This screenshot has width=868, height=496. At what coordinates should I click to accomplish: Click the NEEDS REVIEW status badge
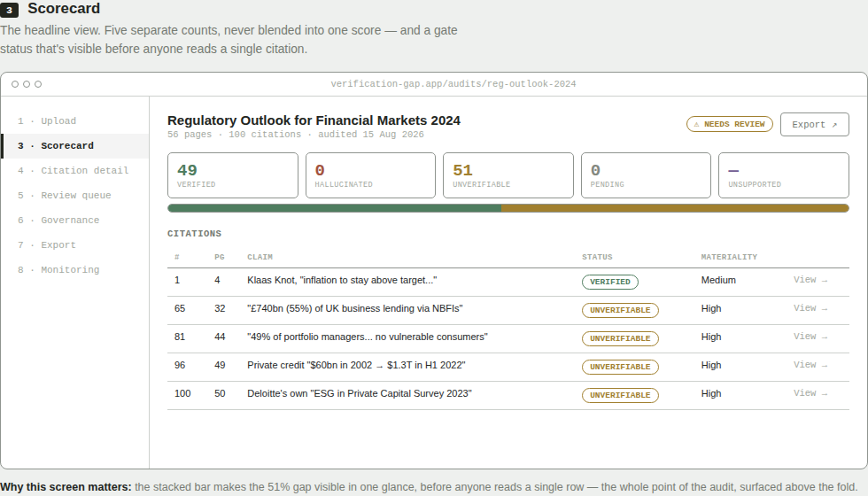click(x=730, y=124)
